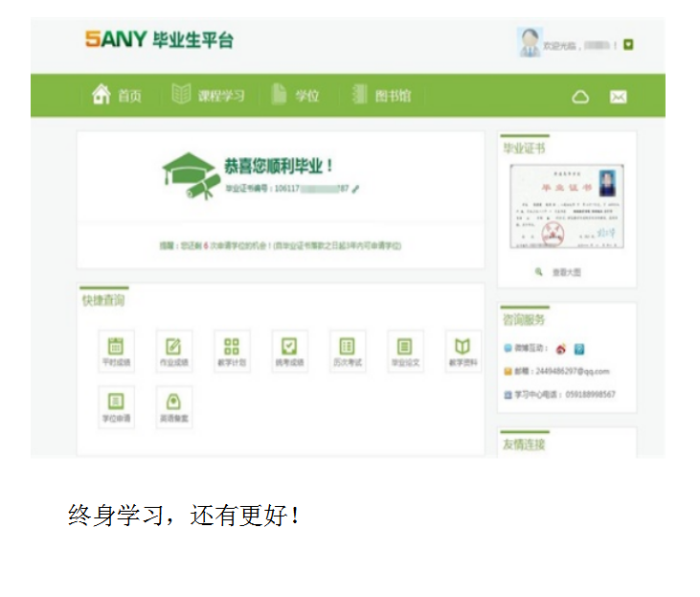
Task: Open the 历次考试 icon
Action: pos(347,347)
